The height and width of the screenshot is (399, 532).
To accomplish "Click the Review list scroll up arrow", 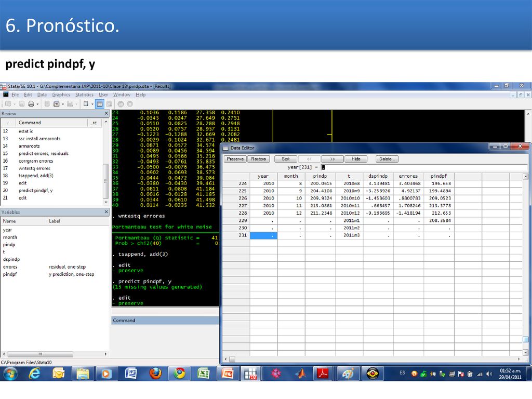I will 106,122.
